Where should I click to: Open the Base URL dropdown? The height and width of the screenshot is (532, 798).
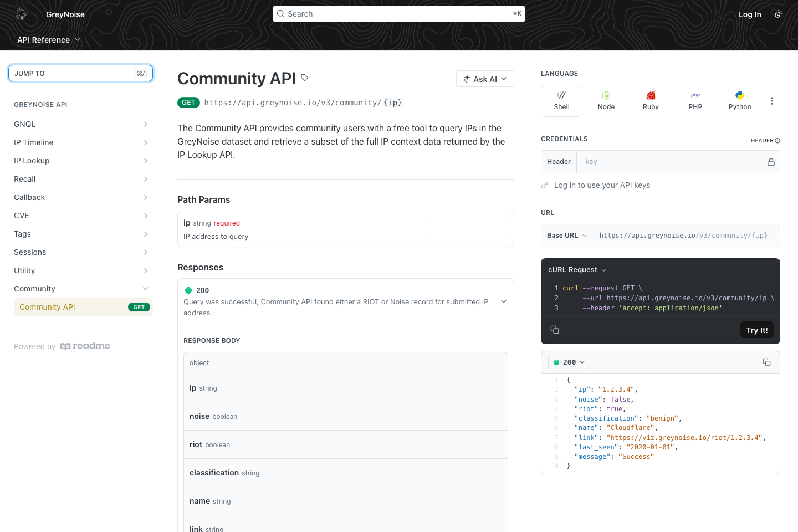566,235
